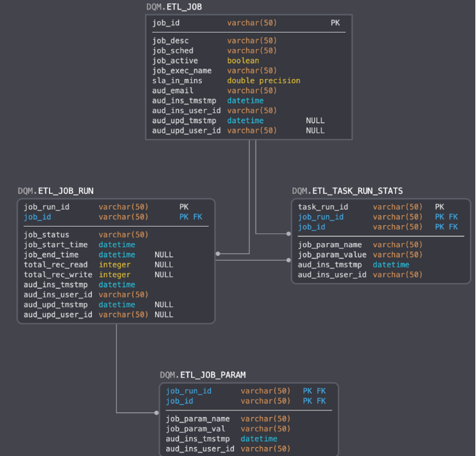Click the job_param_value column in ETL_TASK_RUN_STATS
Image resolution: width=476 pixels, height=456 pixels.
[x=332, y=255]
